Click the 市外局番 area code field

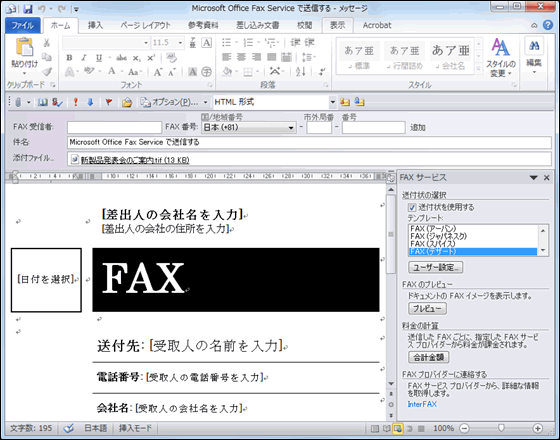coord(319,128)
